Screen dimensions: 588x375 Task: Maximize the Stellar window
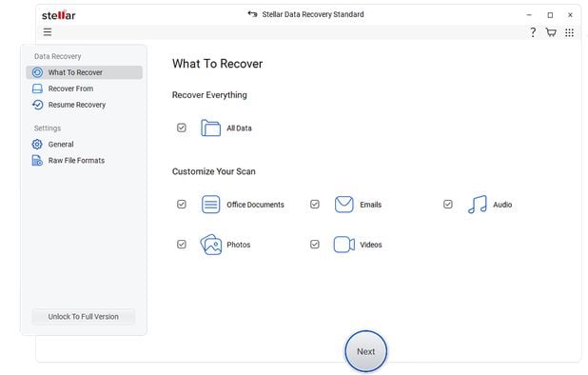[x=550, y=15]
